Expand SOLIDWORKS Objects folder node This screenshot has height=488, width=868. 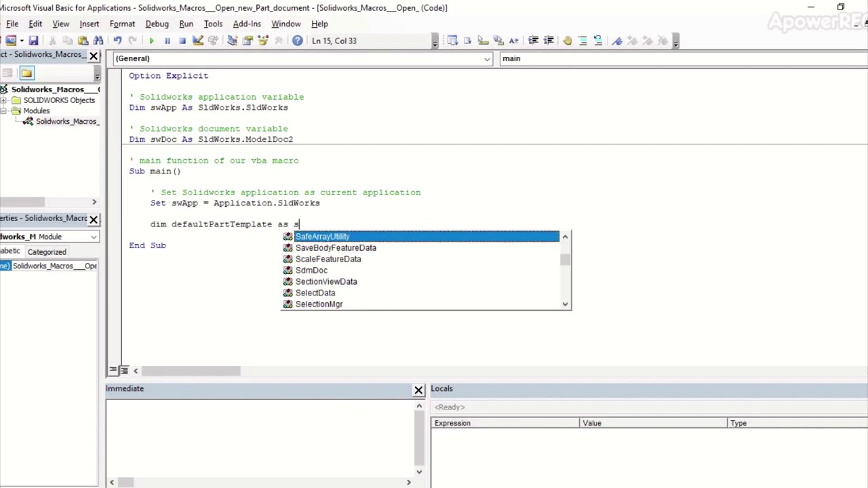click(x=4, y=100)
